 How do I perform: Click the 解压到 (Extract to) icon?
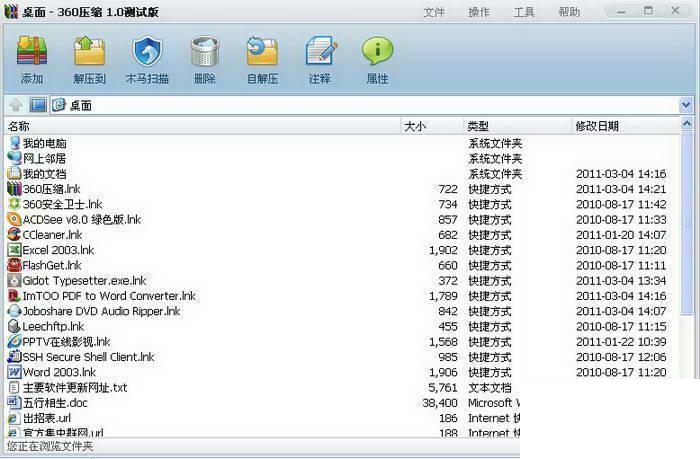tap(89, 51)
